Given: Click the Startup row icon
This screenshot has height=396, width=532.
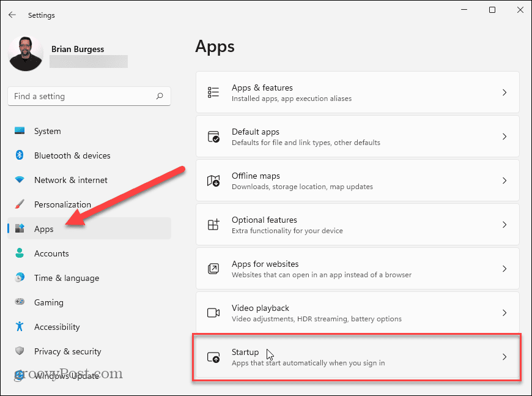Looking at the screenshot, I should click(x=213, y=356).
